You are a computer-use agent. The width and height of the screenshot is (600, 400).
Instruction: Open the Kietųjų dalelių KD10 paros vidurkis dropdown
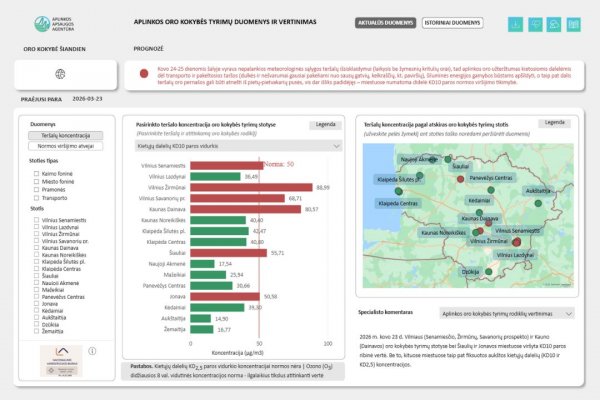tap(238, 146)
